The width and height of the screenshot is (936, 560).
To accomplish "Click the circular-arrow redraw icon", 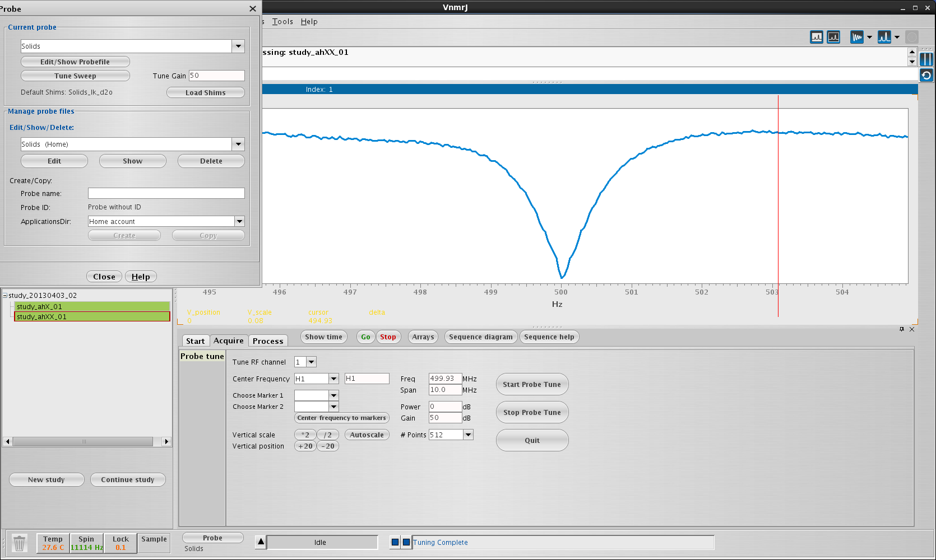I will point(926,76).
